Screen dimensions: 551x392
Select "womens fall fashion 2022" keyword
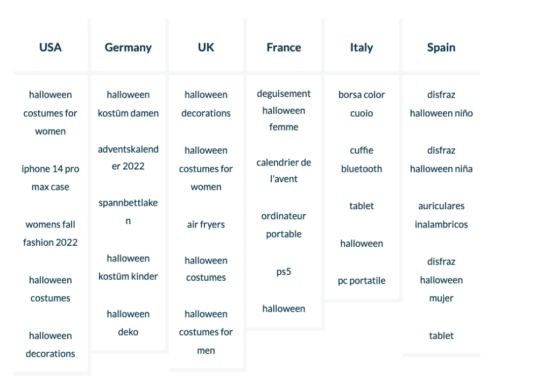(51, 233)
